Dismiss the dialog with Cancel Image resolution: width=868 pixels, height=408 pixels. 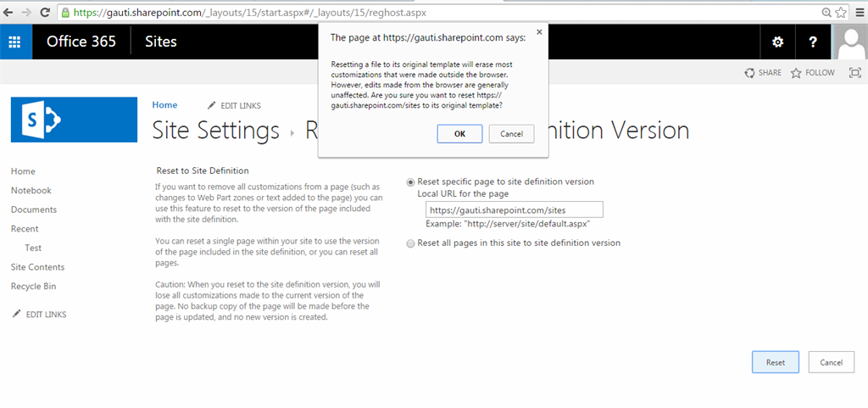(511, 134)
